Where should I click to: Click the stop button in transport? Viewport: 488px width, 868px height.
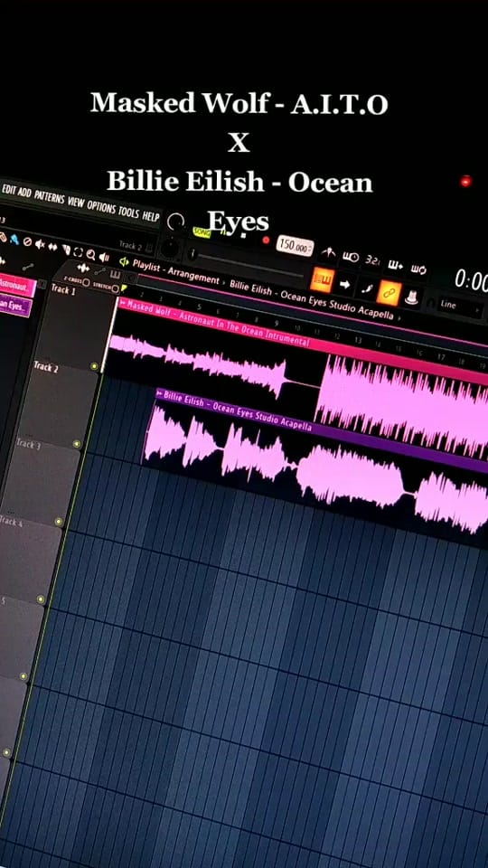pyautogui.click(x=243, y=235)
